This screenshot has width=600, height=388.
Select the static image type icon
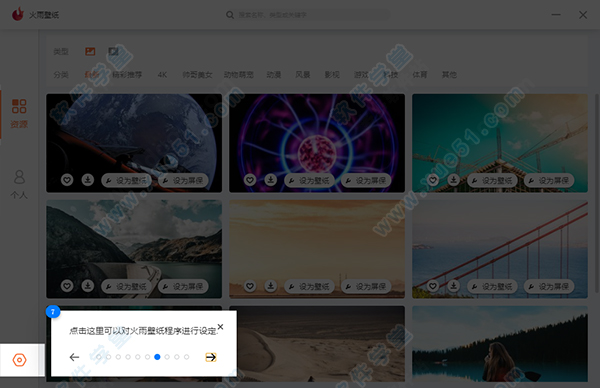90,51
